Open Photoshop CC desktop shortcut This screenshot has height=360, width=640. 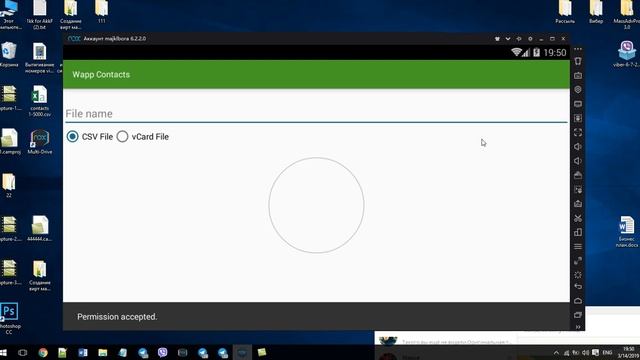click(10, 318)
